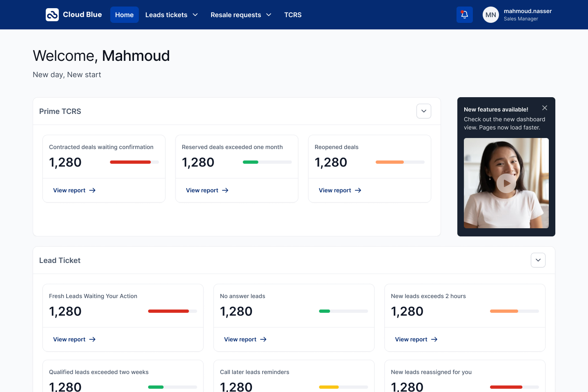Click the mahmoud.nasser username
Viewport: 588px width, 392px height.
[528, 11]
